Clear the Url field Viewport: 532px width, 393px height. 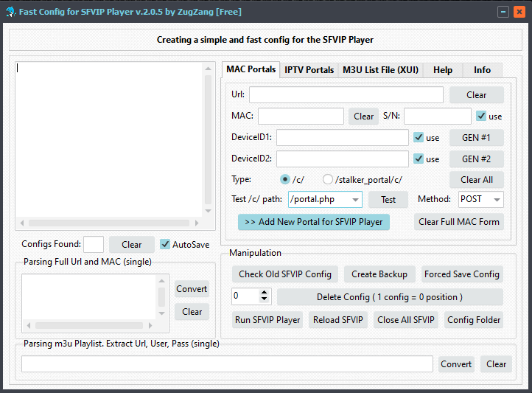pos(476,95)
